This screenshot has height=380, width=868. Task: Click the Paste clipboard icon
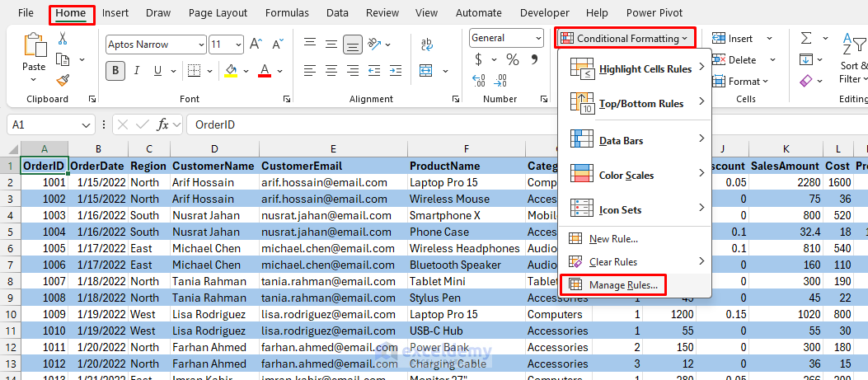(34, 46)
